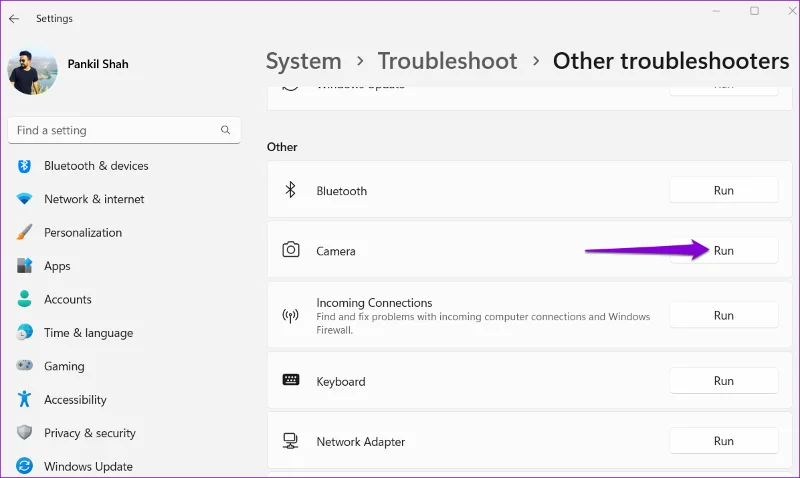Click the Personalization paintbrush icon

pyautogui.click(x=24, y=233)
